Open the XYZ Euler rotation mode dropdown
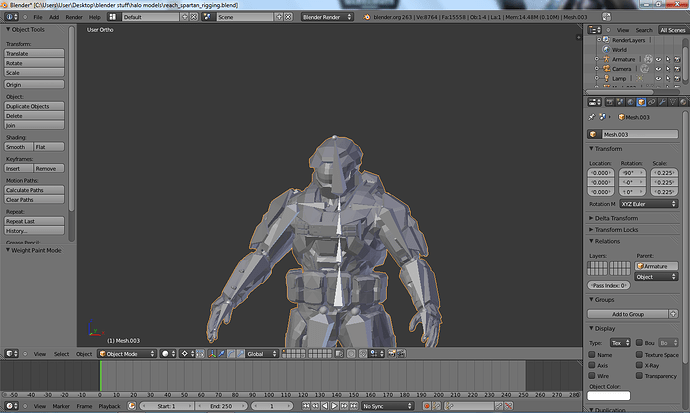The width and height of the screenshot is (690, 413). click(x=649, y=204)
